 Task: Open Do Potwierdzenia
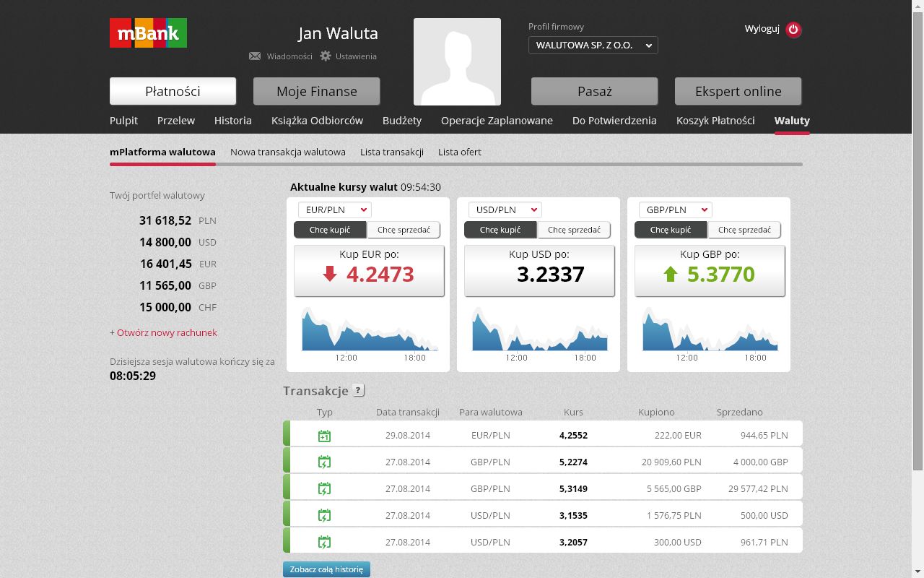[614, 121]
